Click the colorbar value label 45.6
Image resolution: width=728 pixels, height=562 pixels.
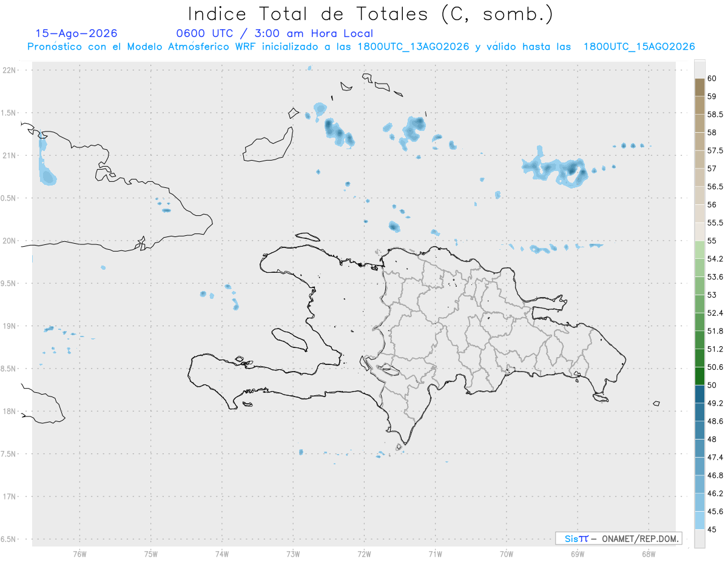pyautogui.click(x=715, y=511)
